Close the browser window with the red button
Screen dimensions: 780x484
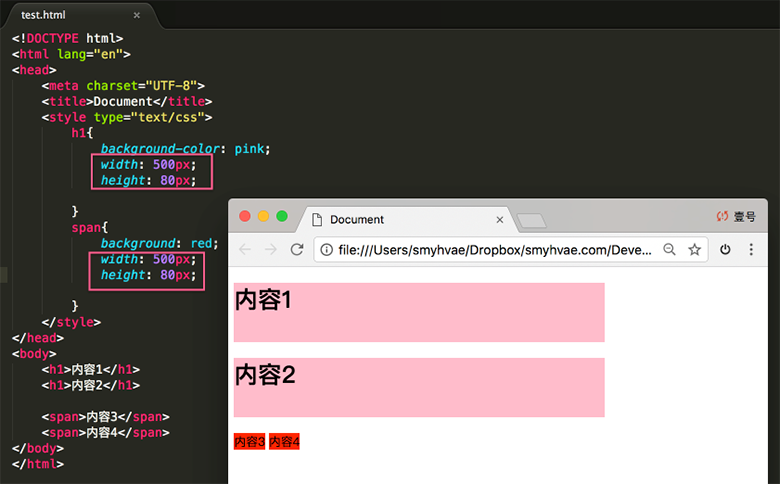[x=245, y=216]
